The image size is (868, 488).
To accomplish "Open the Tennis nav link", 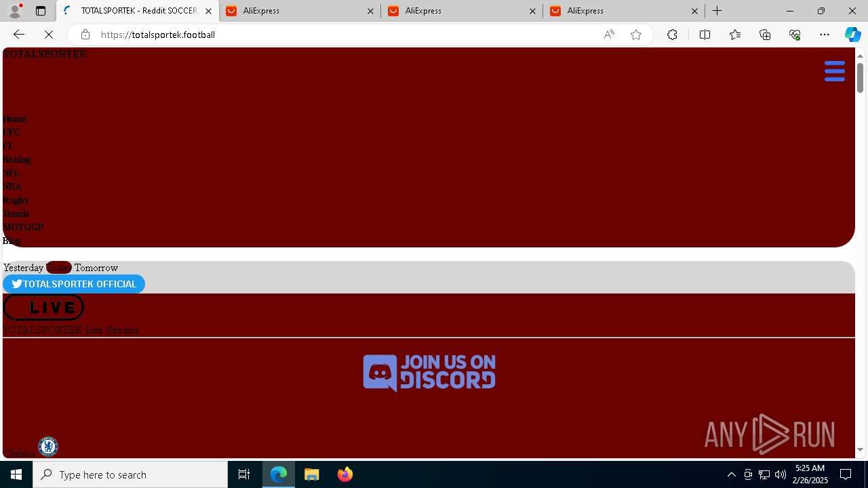I will pyautogui.click(x=16, y=213).
